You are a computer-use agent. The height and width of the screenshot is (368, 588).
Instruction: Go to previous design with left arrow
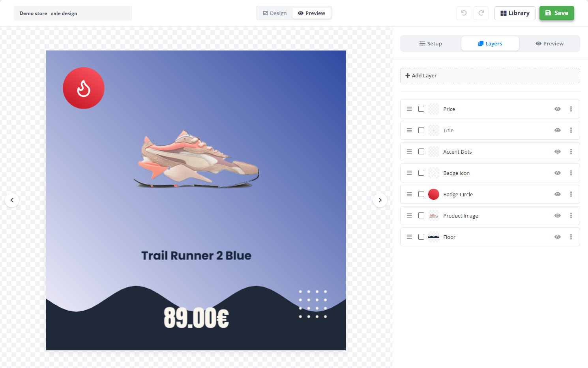[12, 200]
